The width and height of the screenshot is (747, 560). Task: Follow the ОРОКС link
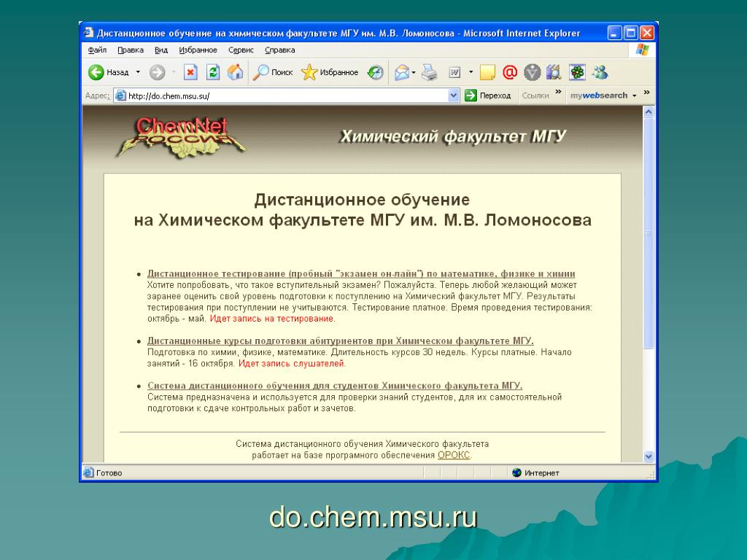[454, 455]
